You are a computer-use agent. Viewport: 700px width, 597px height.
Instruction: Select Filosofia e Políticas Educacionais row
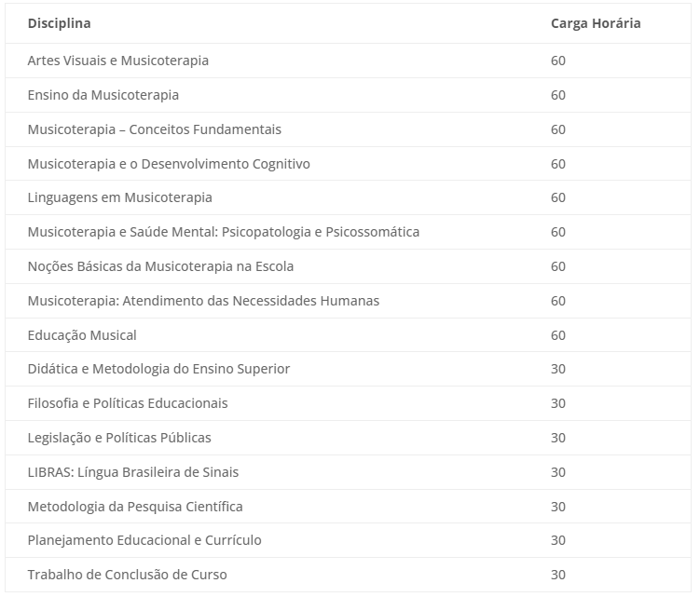[x=349, y=403]
